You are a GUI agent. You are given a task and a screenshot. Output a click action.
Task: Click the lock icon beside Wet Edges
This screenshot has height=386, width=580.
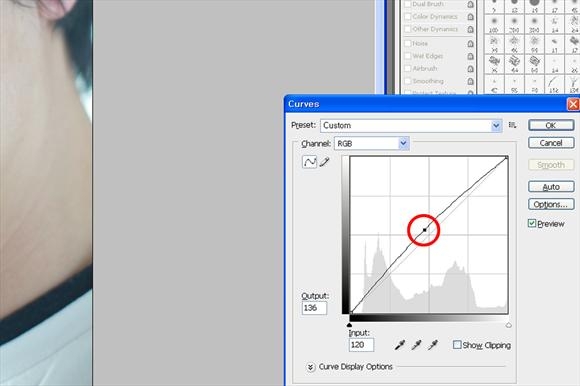coord(470,56)
